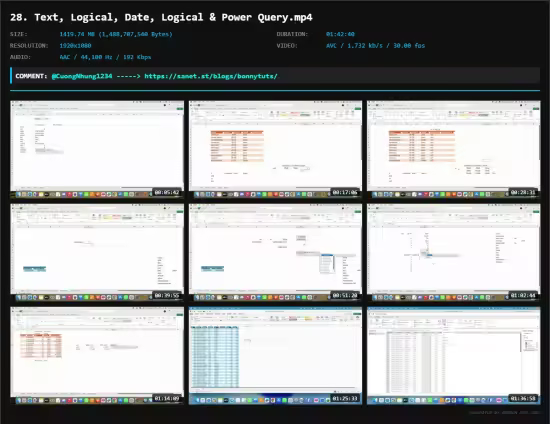The image size is (550, 424).
Task: Click the AAC audio codec details
Action: (105, 57)
